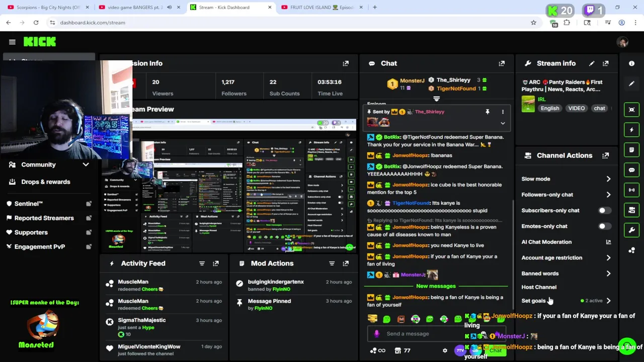The height and width of the screenshot is (362, 644).
Task: Pop out the Stream info panel
Action: (x=606, y=63)
